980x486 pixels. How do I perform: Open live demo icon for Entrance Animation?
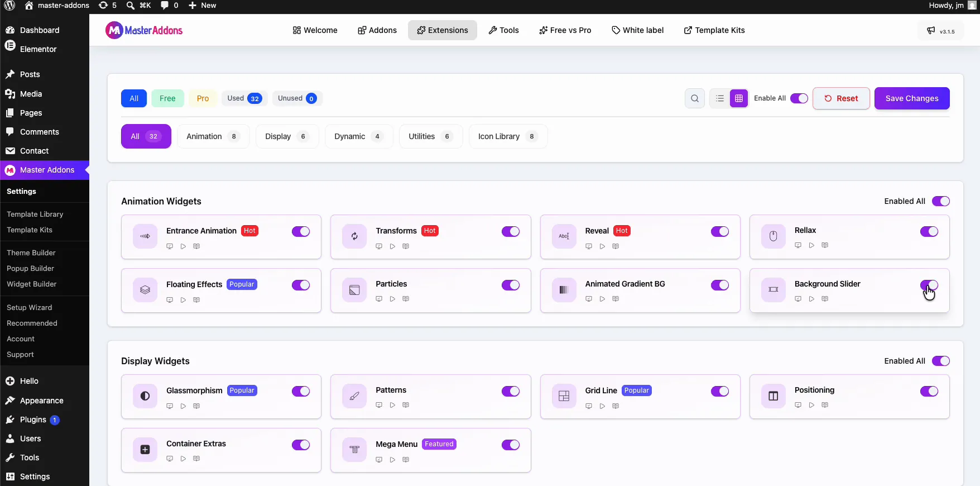click(170, 246)
